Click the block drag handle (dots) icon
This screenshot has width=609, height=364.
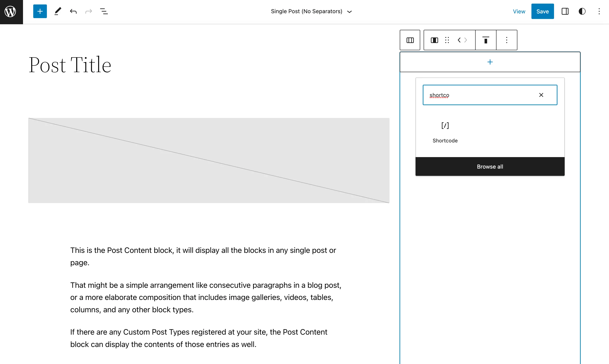coord(447,39)
